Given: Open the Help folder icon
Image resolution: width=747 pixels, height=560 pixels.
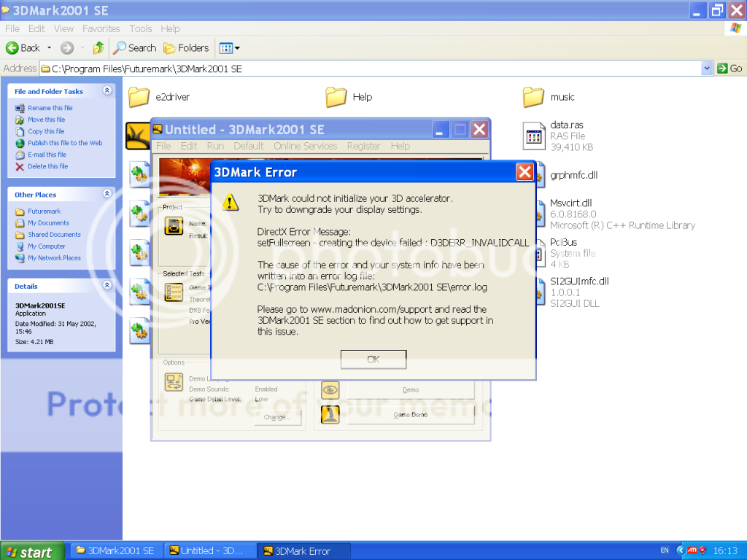Looking at the screenshot, I should pos(336,97).
